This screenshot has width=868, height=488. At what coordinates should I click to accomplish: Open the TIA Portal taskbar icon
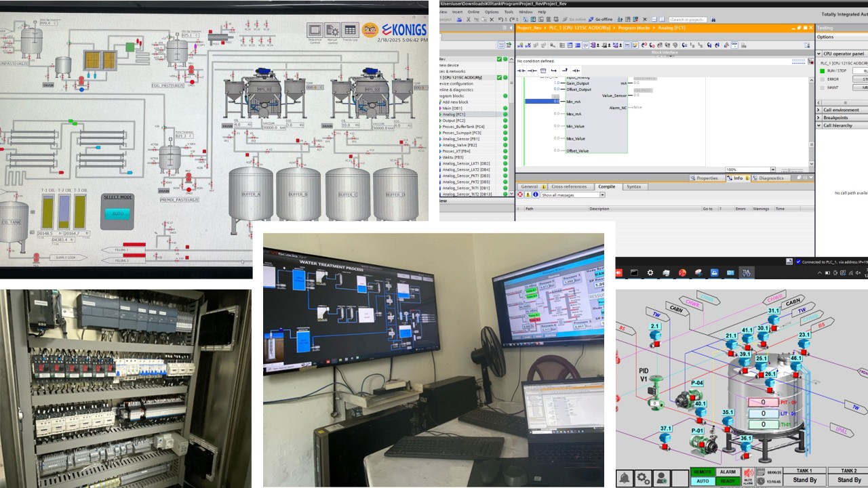747,272
